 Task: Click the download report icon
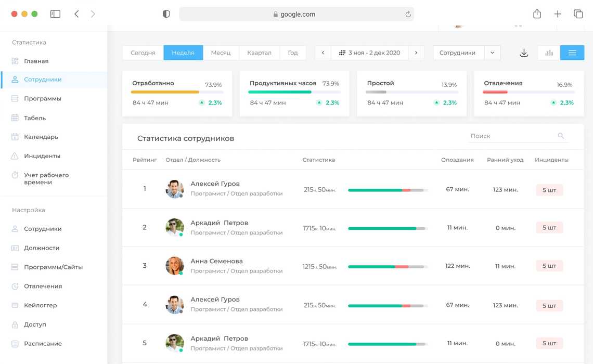point(524,53)
